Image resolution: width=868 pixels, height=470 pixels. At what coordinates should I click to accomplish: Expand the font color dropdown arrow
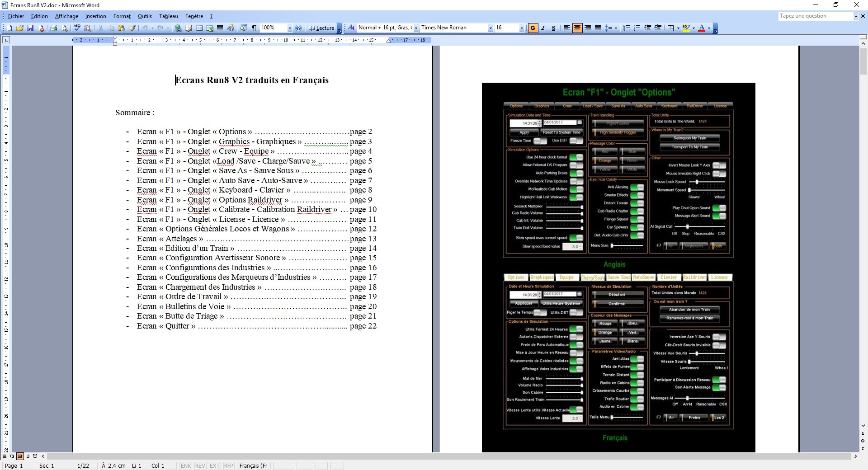709,28
